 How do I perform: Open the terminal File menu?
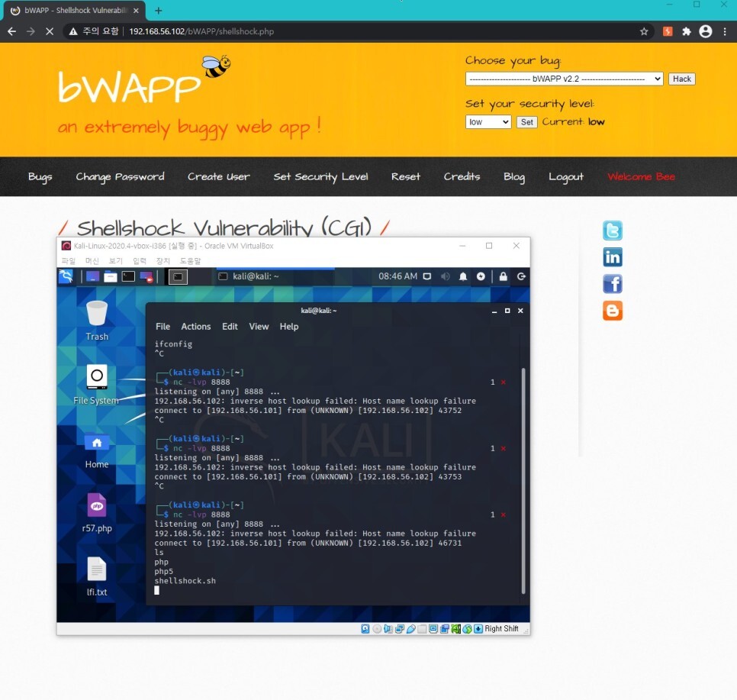tap(163, 327)
